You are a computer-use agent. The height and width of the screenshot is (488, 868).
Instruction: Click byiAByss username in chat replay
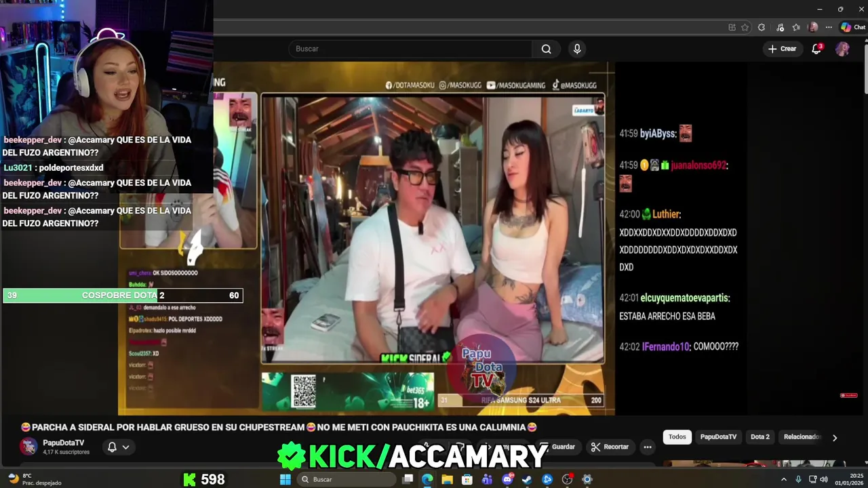[657, 134]
